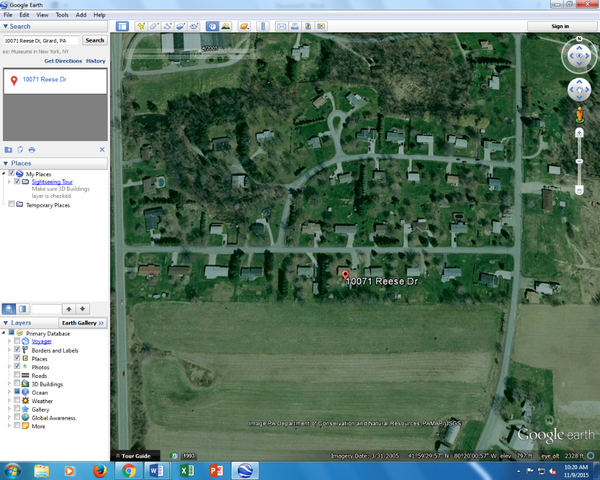Image resolution: width=600 pixels, height=480 pixels.
Task: Click the Pegman street view figure
Action: 580,115
